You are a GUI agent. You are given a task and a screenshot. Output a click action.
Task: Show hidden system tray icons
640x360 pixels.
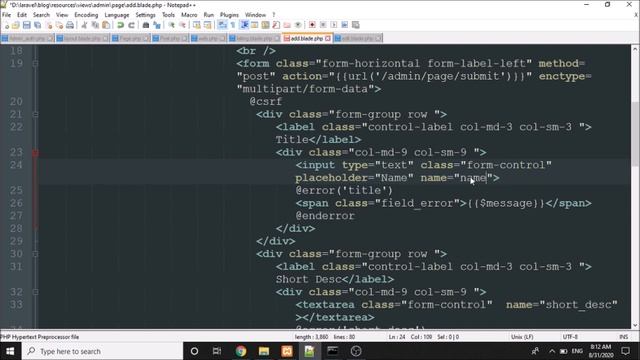[x=552, y=351]
